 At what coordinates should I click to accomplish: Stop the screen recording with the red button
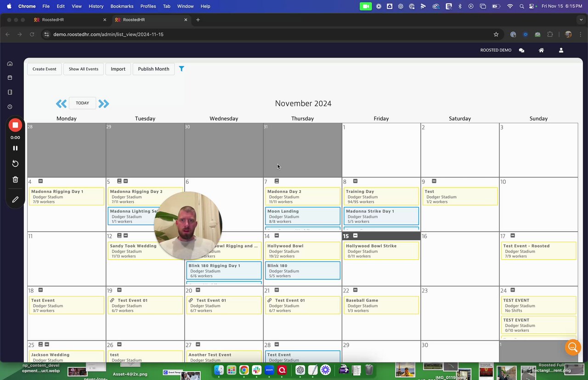15,125
